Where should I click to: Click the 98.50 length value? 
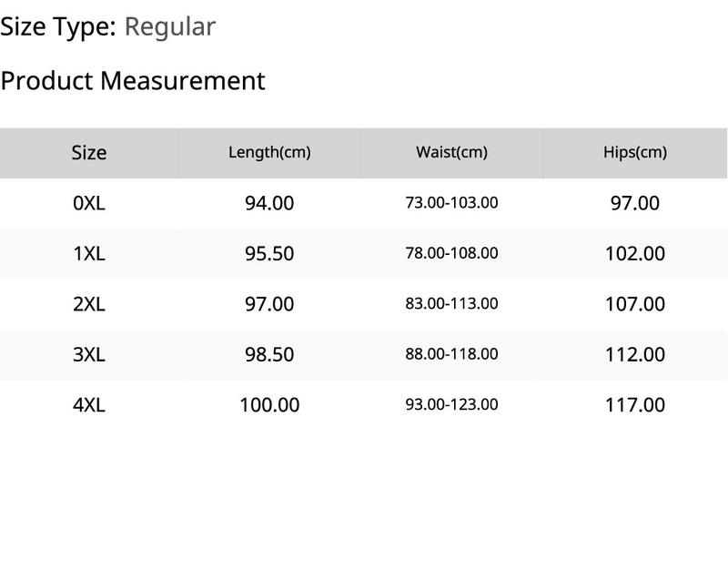click(269, 355)
